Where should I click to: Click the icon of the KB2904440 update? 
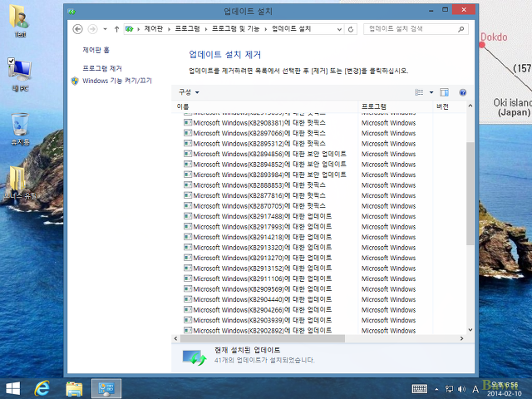[x=188, y=299]
